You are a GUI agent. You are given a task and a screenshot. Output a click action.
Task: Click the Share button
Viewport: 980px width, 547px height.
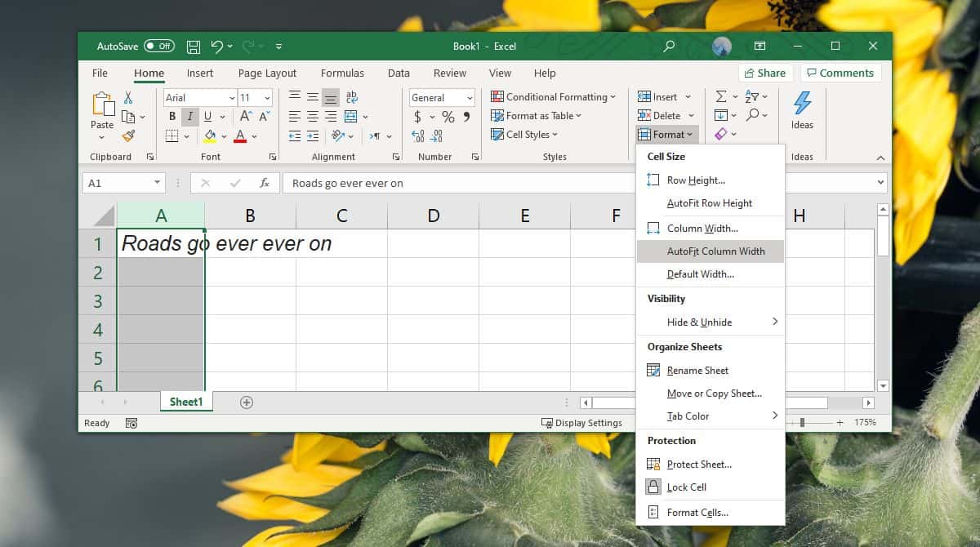click(x=764, y=73)
